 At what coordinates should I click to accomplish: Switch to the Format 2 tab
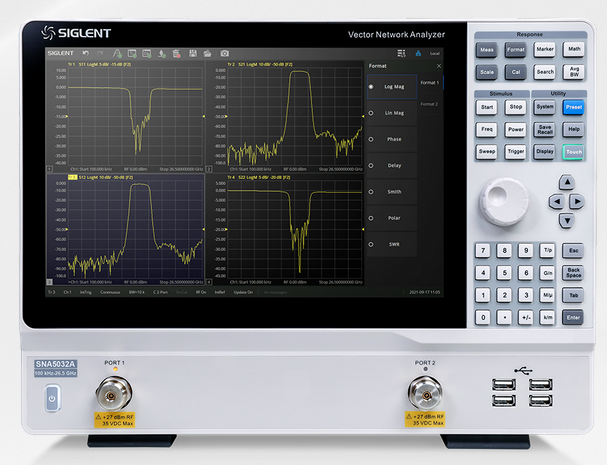[429, 103]
